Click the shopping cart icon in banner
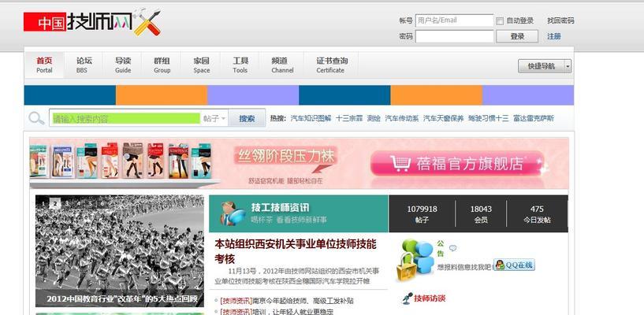 (400, 163)
